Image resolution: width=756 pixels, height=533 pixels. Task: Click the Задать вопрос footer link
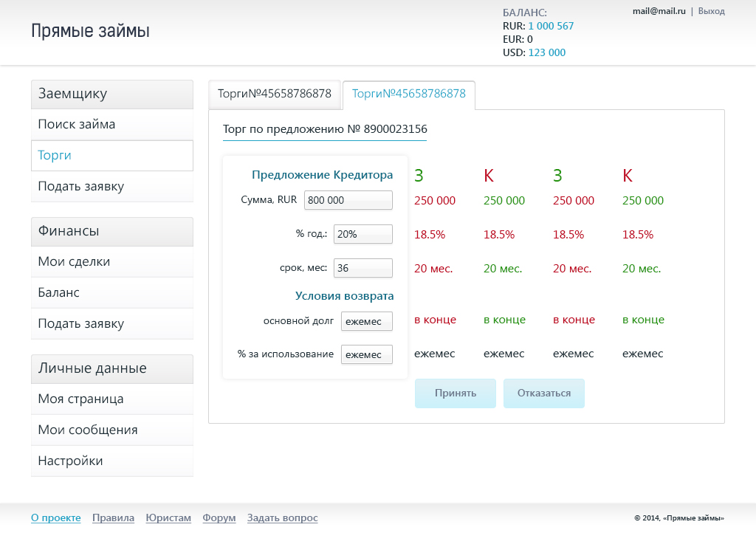tap(283, 518)
